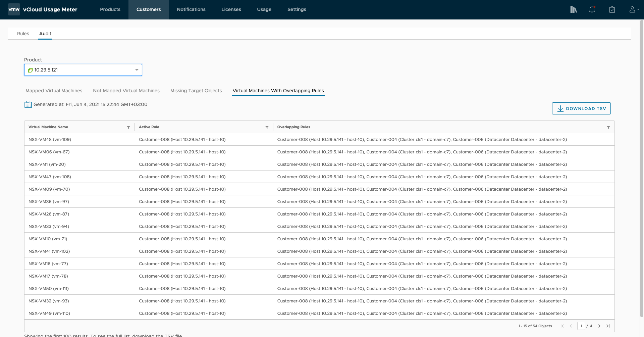Open the user account menu

634,9
